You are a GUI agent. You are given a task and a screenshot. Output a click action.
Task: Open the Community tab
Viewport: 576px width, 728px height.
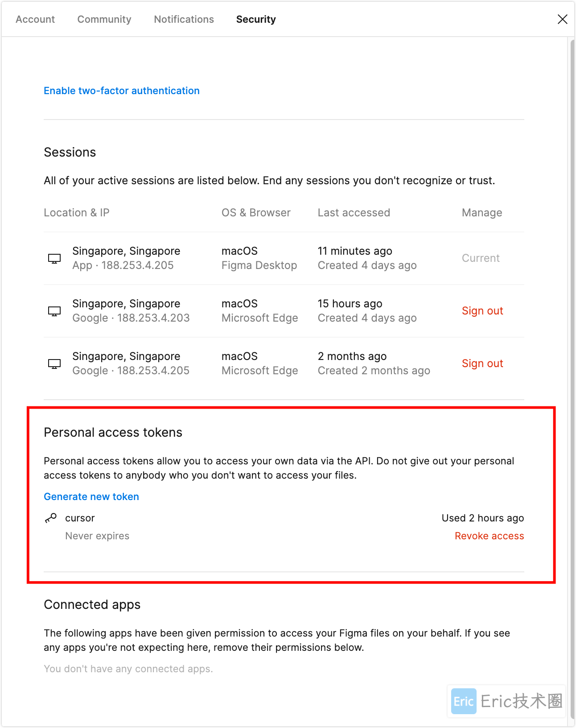(x=104, y=19)
